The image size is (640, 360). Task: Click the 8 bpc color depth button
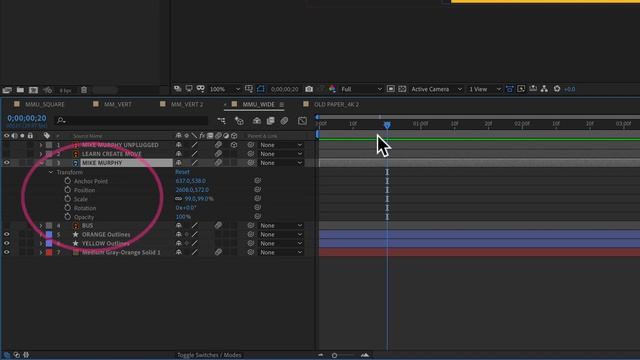(x=65, y=90)
